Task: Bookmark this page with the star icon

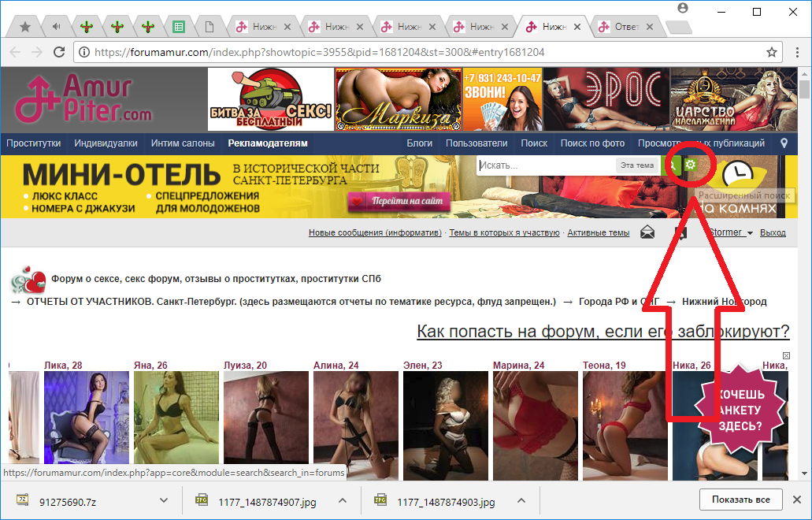Action: point(772,53)
